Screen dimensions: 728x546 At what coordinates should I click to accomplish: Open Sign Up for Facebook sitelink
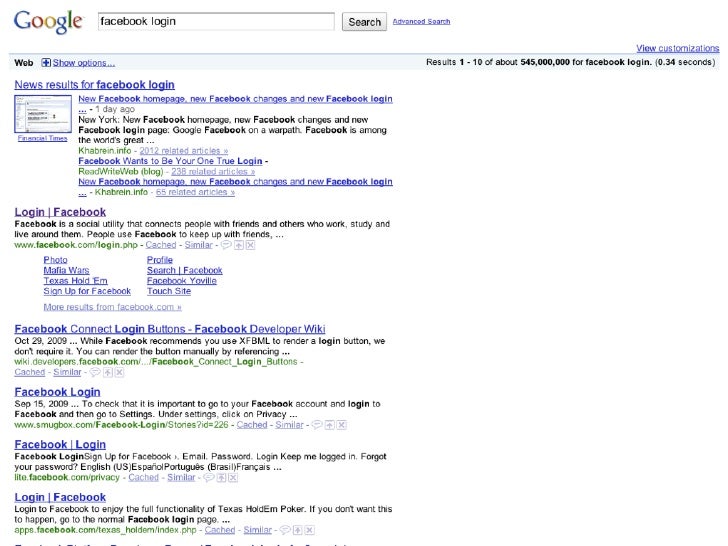[87, 291]
